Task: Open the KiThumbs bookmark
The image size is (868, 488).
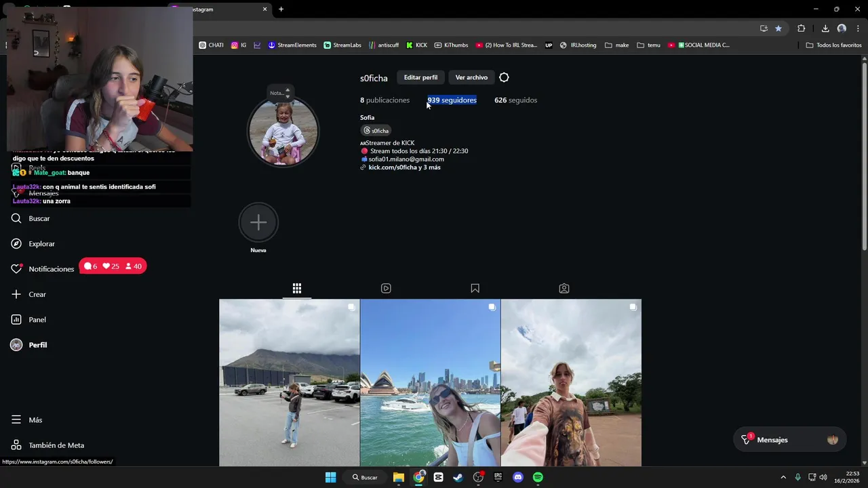Action: (451, 45)
